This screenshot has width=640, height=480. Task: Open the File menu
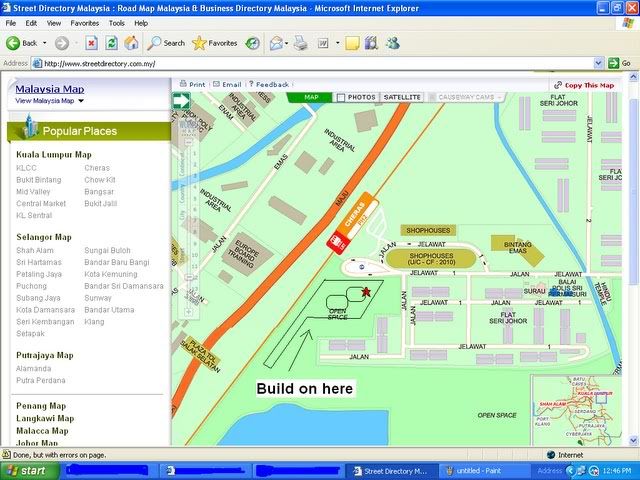(x=11, y=23)
